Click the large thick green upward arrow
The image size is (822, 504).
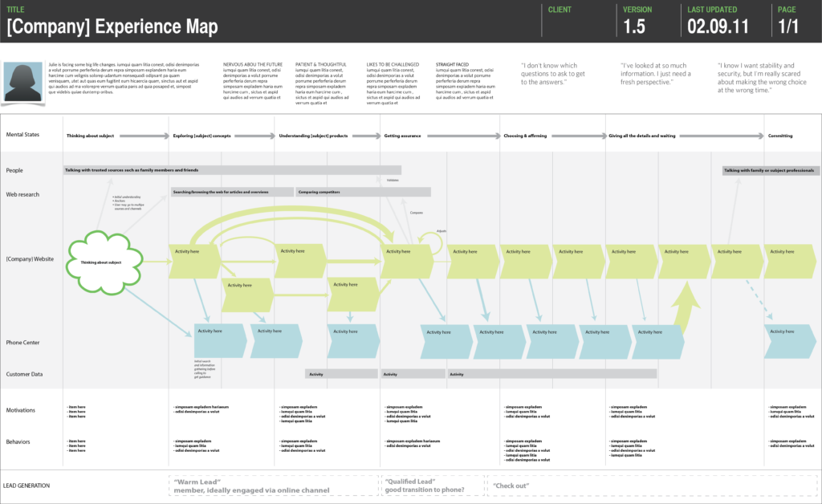pos(686,305)
